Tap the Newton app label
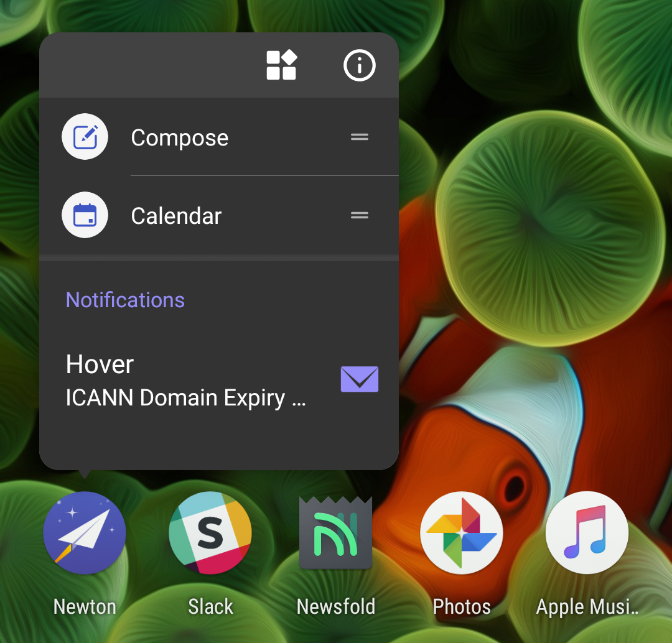This screenshot has width=672, height=643. point(85,606)
